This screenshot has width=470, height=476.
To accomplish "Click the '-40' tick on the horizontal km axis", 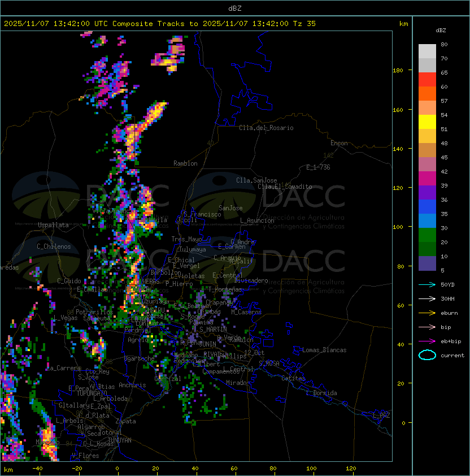I will pos(37,469).
